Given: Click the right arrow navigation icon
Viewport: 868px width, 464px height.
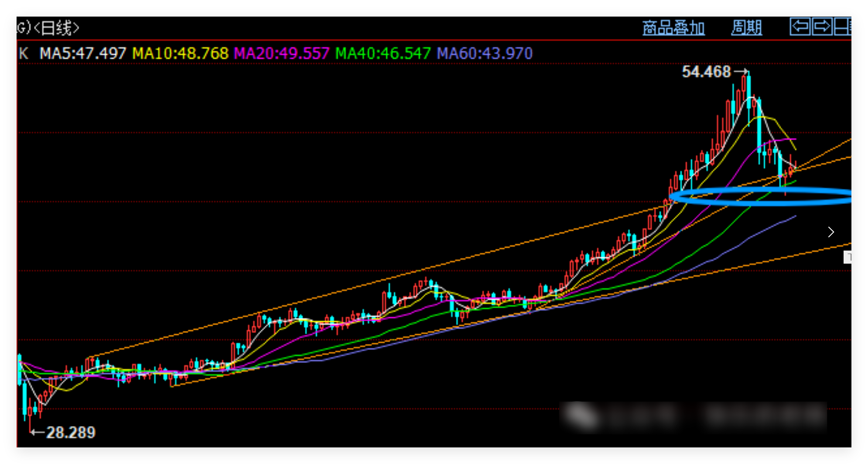Looking at the screenshot, I should click(x=822, y=27).
